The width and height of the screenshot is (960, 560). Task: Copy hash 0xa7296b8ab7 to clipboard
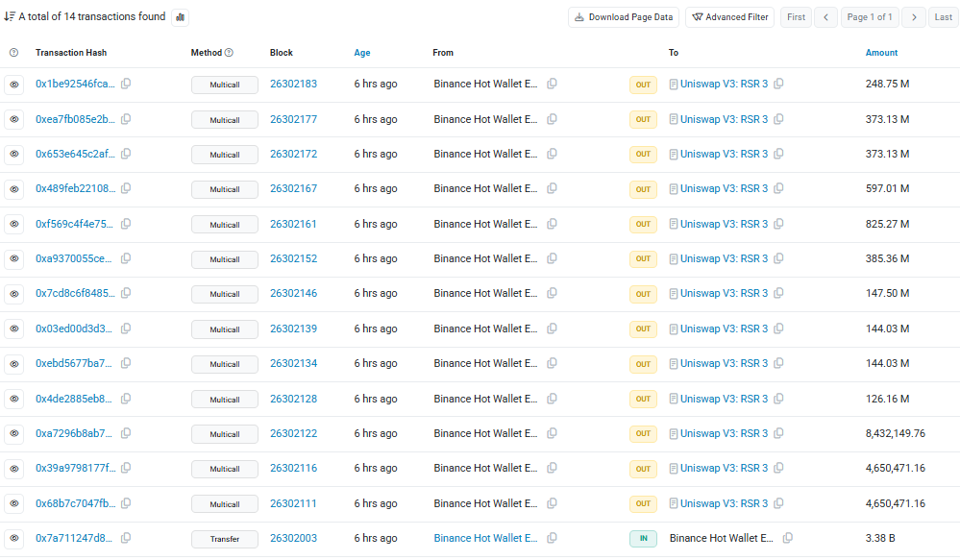coord(126,433)
